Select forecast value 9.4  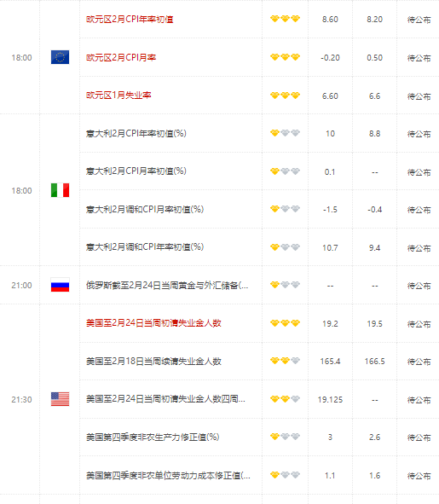click(x=375, y=248)
